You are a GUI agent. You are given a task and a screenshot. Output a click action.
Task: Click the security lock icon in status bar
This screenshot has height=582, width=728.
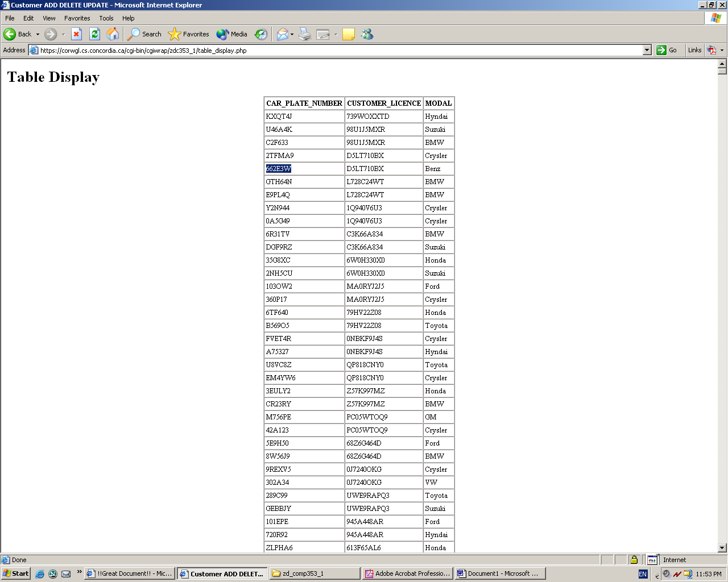[x=634, y=560]
